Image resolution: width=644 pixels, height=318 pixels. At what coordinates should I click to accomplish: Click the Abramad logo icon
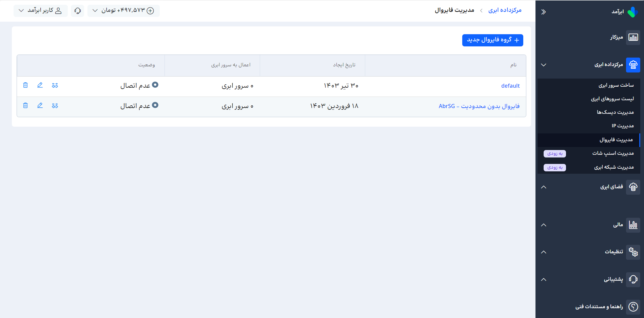click(x=633, y=12)
